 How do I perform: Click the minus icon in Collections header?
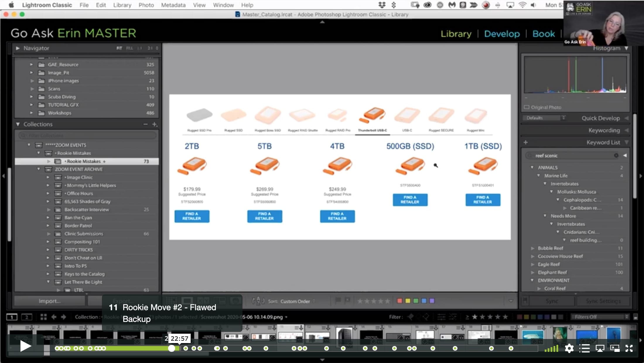[x=146, y=124]
